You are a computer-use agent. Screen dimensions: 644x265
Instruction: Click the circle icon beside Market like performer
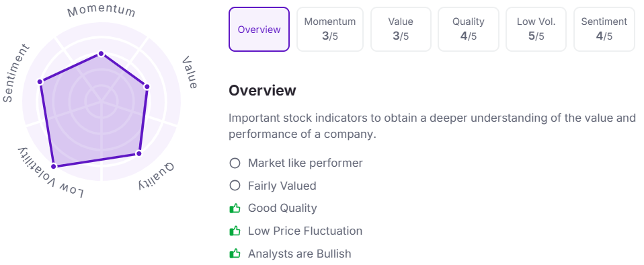235,163
